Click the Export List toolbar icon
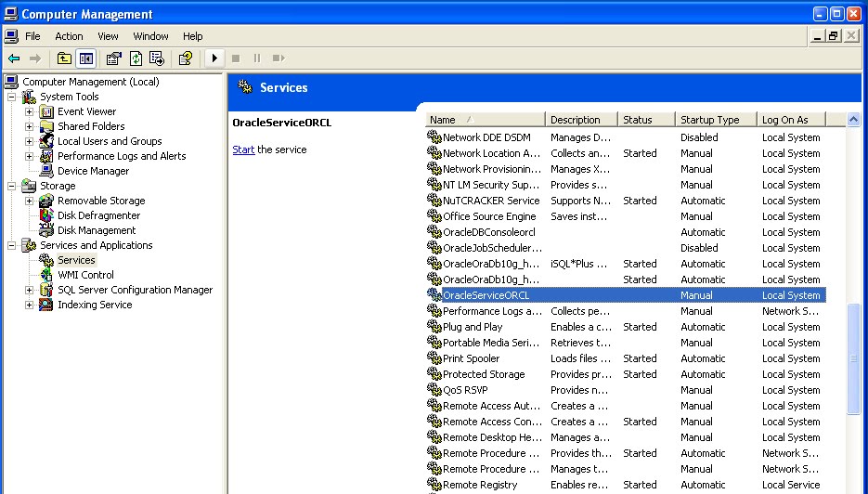Image resolution: width=868 pixels, height=494 pixels. click(x=157, y=58)
